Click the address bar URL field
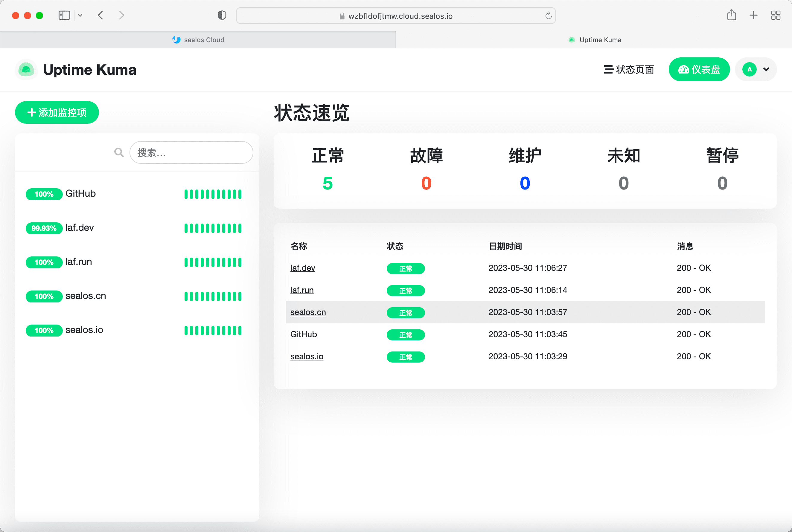The width and height of the screenshot is (792, 532). 396,16
